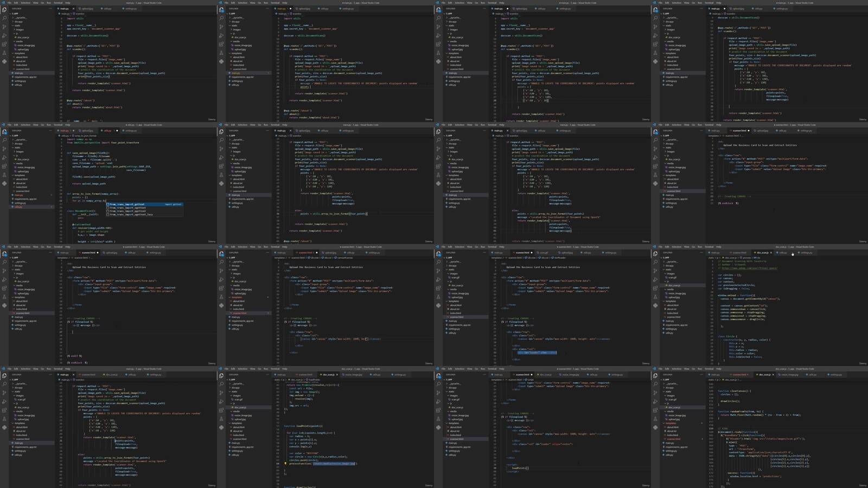868x488 pixels.
Task: Collapse static folder in autocomplete-popup frame
Action: [17, 147]
